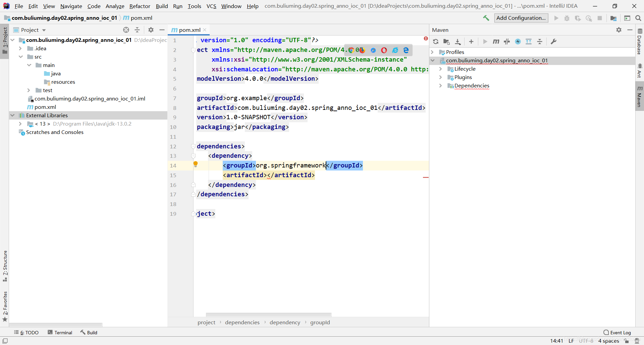Open the bottom Build tool window
Viewport: 644px width, 345px height.
[x=89, y=333]
